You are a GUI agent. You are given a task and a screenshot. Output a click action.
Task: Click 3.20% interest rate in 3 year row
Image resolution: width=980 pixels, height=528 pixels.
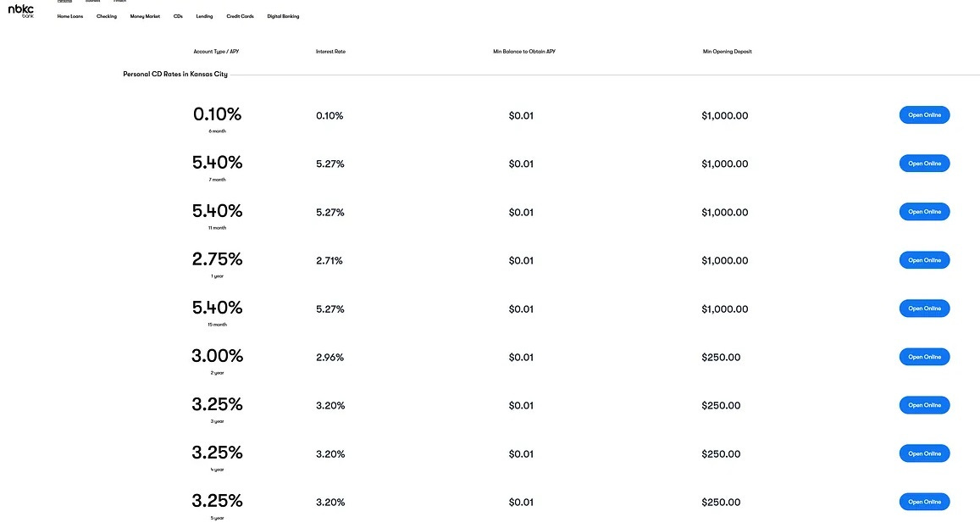pyautogui.click(x=330, y=405)
